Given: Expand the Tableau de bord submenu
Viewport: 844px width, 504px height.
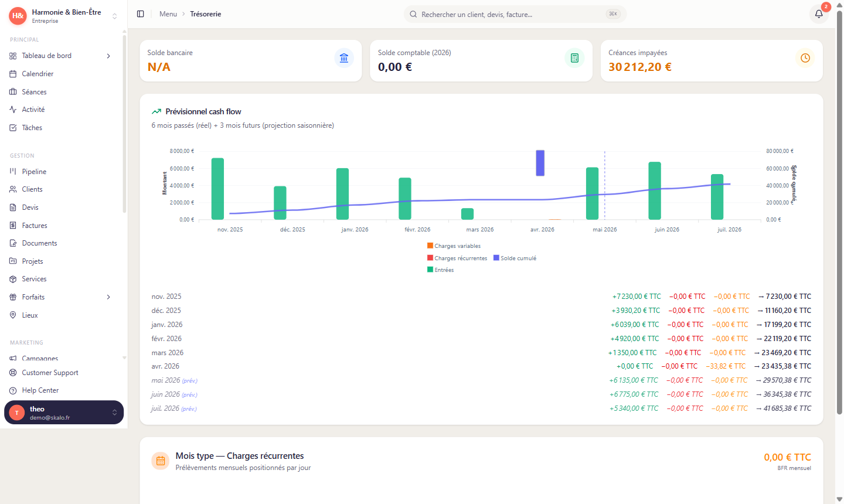Looking at the screenshot, I should (108, 56).
